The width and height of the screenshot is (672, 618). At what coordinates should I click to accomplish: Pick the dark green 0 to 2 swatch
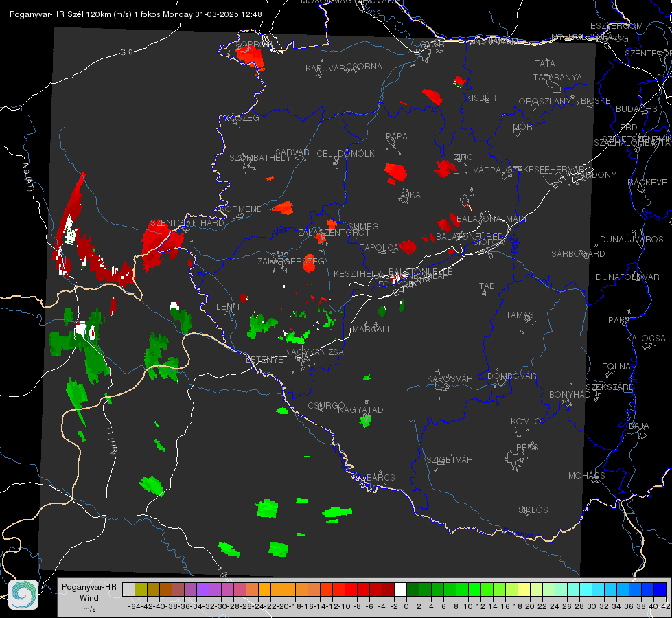pos(413,589)
